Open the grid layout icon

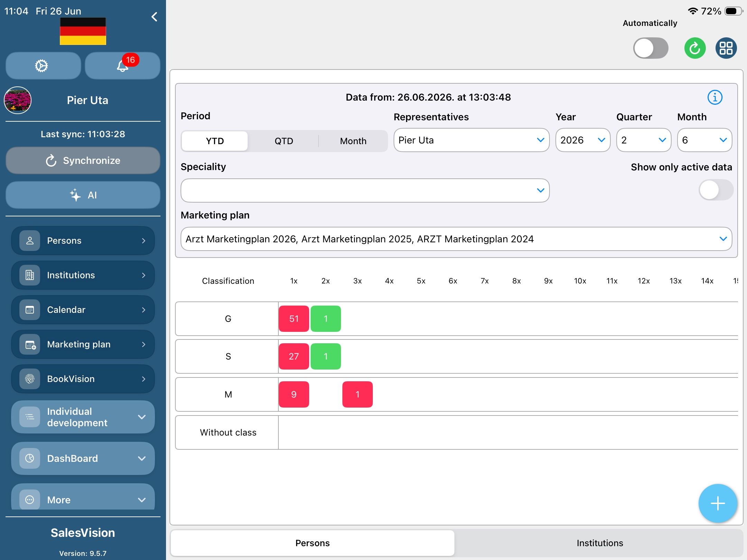click(x=726, y=48)
